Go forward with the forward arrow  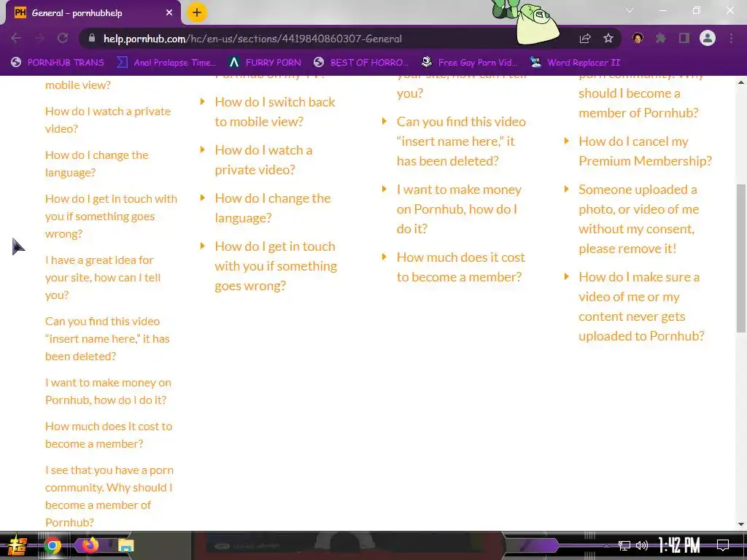click(x=39, y=38)
